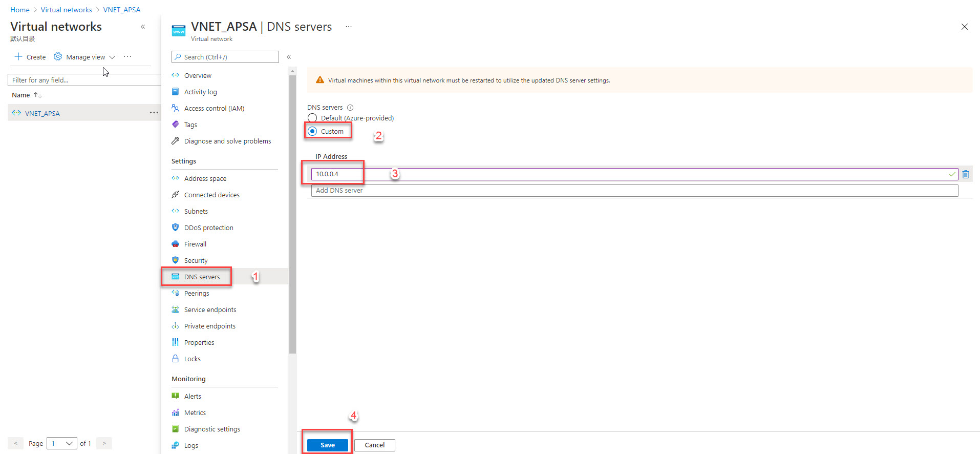The height and width of the screenshot is (454, 980).
Task: Open the Peerings menu item
Action: click(x=197, y=293)
